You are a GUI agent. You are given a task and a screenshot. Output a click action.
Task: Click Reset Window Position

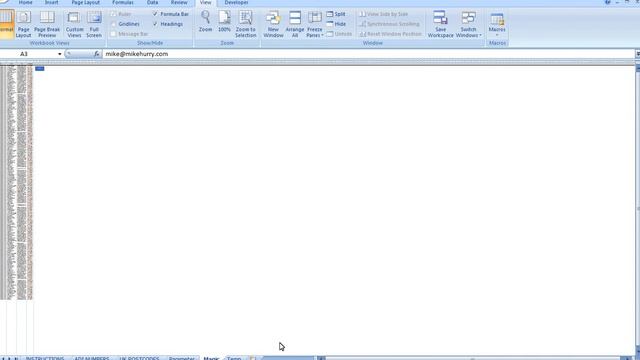point(391,34)
